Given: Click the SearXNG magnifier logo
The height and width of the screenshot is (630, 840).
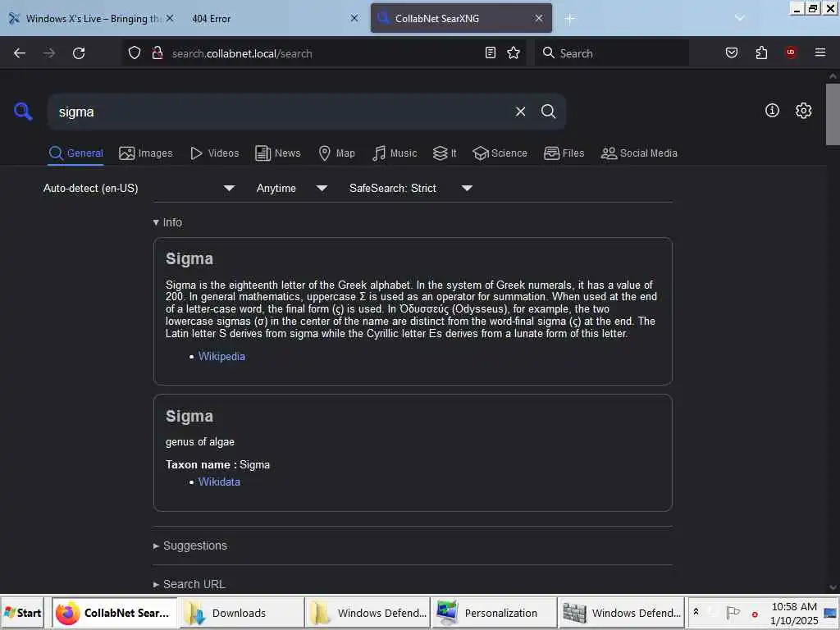Looking at the screenshot, I should [x=23, y=112].
